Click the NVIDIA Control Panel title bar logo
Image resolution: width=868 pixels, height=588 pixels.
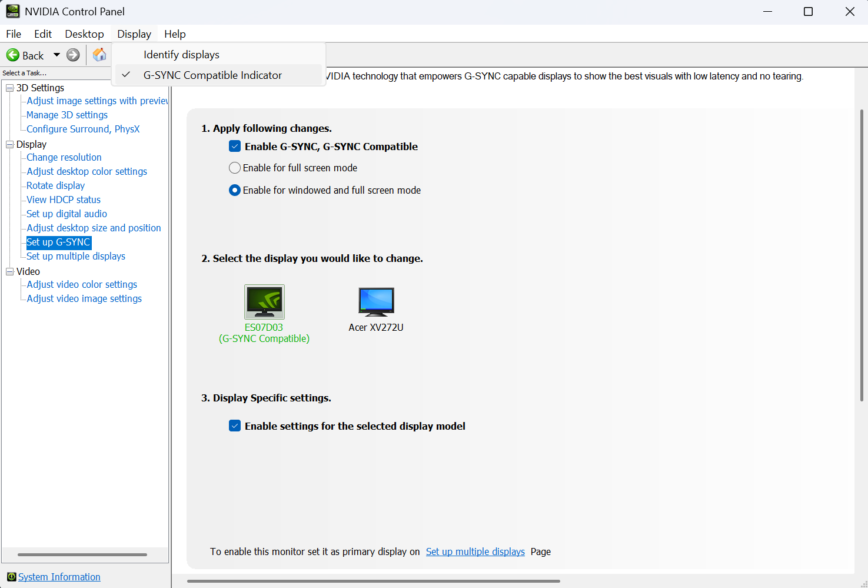[x=12, y=11]
